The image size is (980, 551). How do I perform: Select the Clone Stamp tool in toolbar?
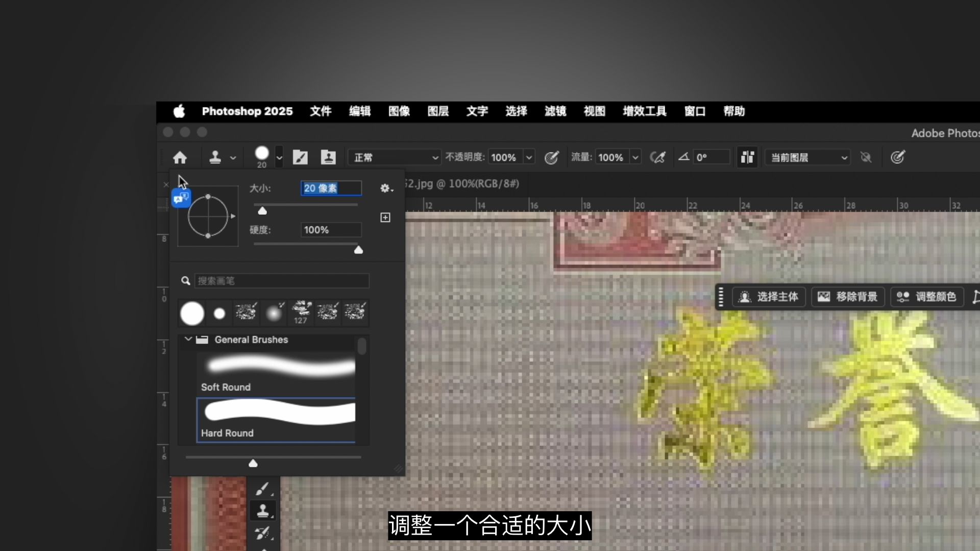pos(263,510)
